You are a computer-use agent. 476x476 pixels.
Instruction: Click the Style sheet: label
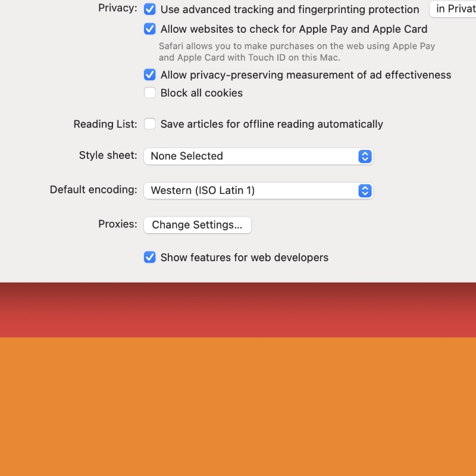coord(108,155)
